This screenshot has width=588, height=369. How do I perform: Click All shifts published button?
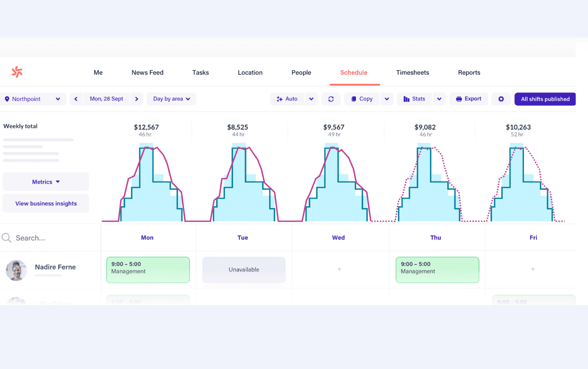pyautogui.click(x=545, y=99)
